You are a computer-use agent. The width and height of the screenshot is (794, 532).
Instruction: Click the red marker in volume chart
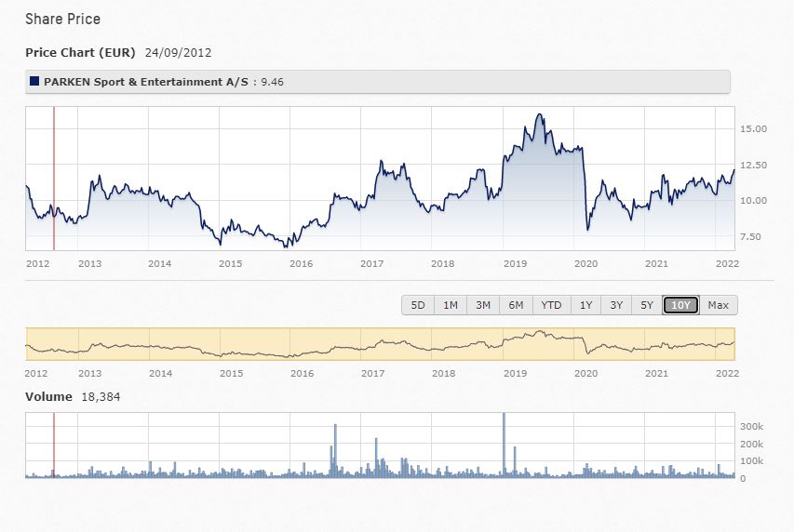pyautogui.click(x=54, y=445)
